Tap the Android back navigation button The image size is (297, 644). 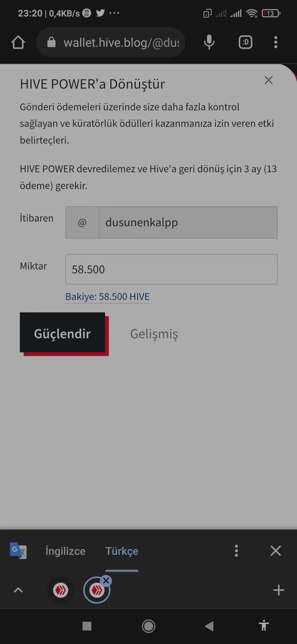coord(209,626)
